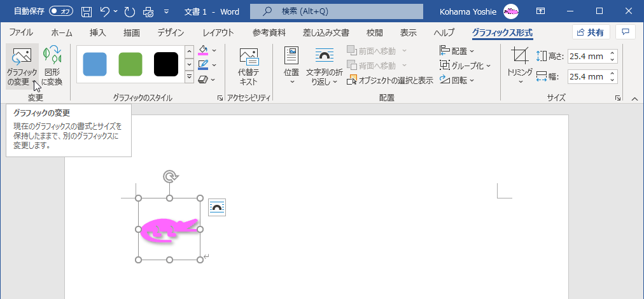
Task: Click the Share (共有) button
Action: (x=591, y=32)
